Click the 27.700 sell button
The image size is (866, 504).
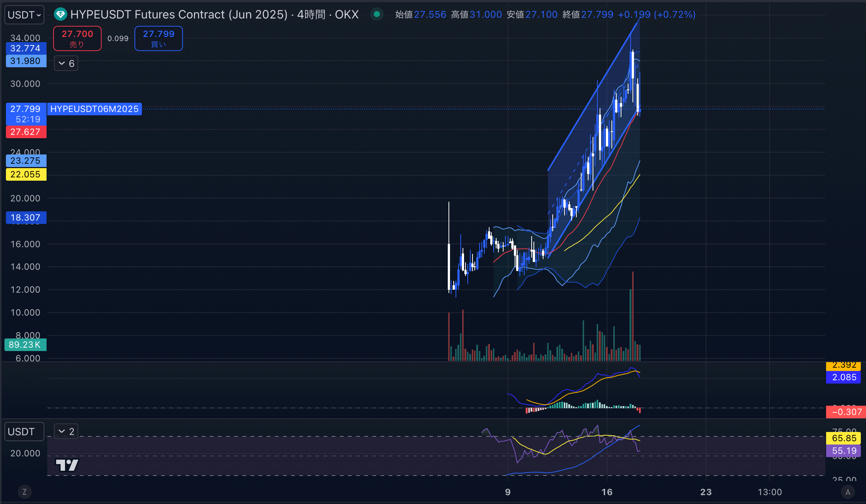coord(77,38)
